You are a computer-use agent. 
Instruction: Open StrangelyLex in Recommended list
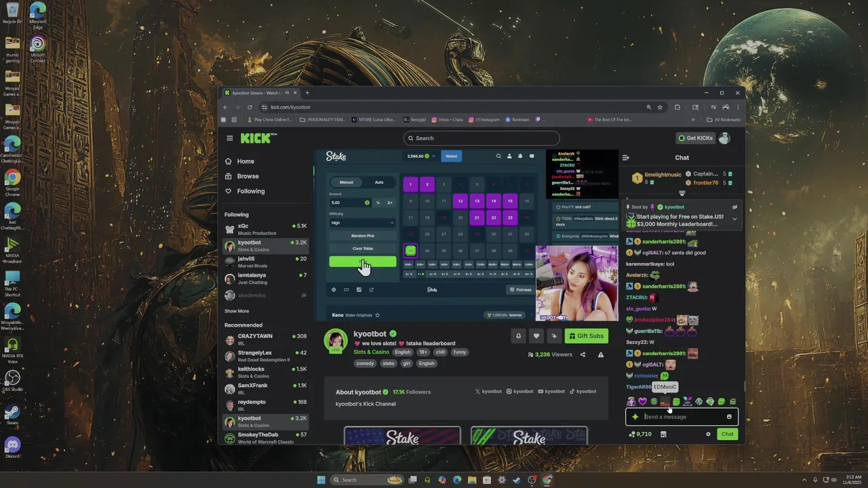click(266, 356)
